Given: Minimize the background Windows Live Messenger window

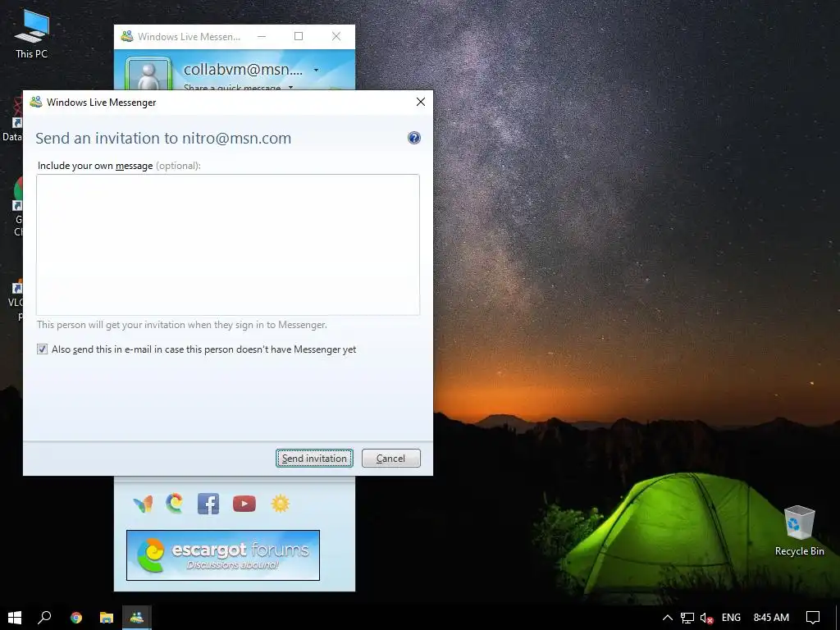Looking at the screenshot, I should 262,36.
